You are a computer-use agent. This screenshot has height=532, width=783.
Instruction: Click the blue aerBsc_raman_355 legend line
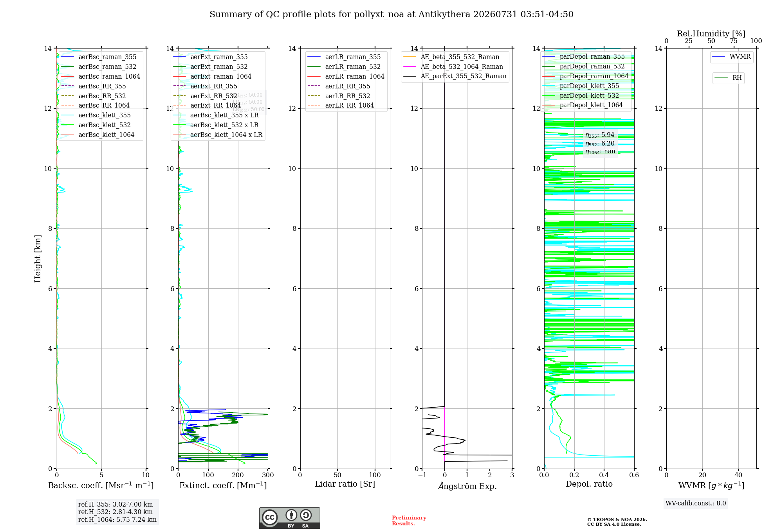(67, 57)
